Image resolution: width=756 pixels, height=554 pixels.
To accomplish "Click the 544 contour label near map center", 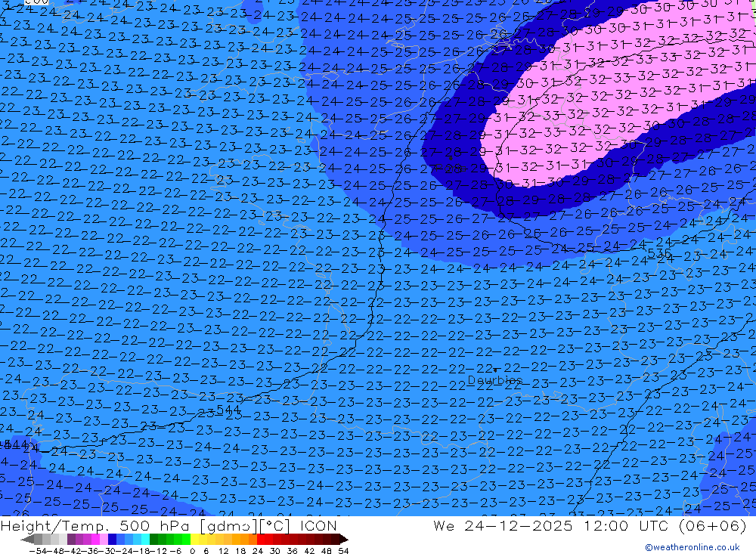I will (228, 410).
